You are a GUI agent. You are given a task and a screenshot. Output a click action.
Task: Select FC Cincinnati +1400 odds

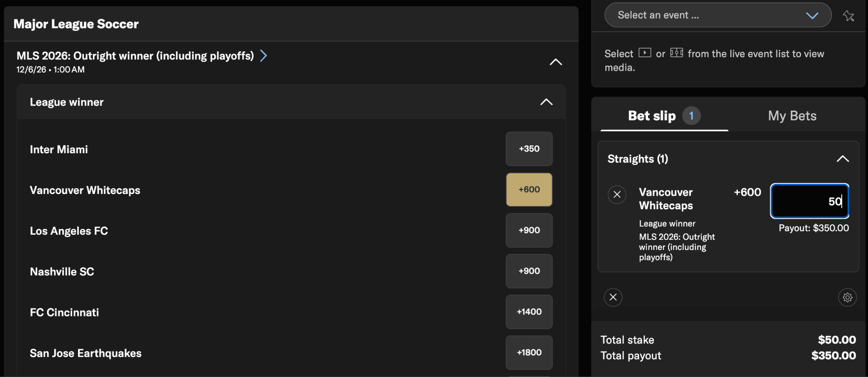point(529,312)
